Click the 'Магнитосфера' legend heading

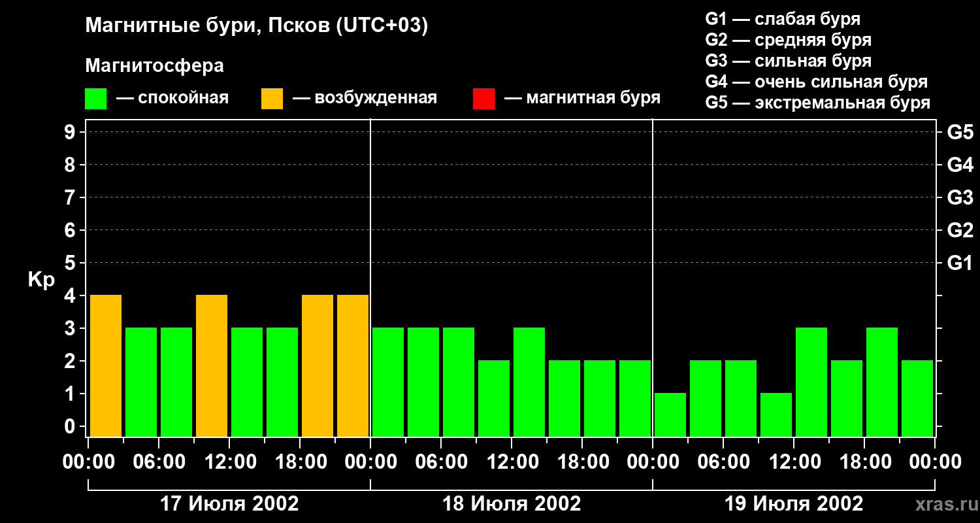[154, 66]
